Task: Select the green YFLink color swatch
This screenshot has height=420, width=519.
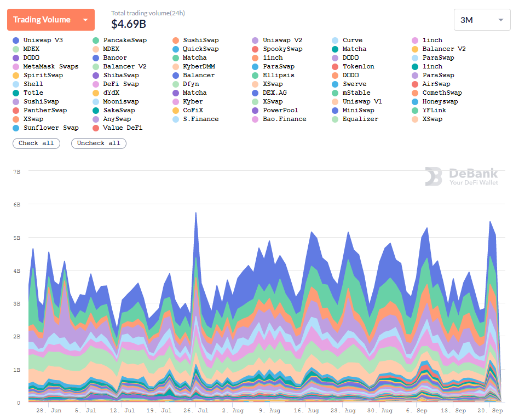Action: (415, 111)
